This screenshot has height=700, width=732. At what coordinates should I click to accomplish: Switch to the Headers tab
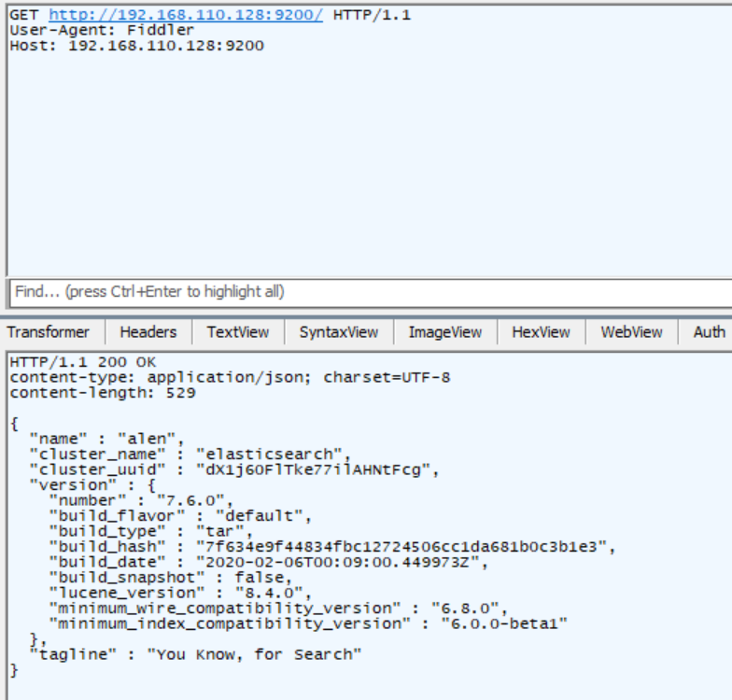pyautogui.click(x=148, y=332)
